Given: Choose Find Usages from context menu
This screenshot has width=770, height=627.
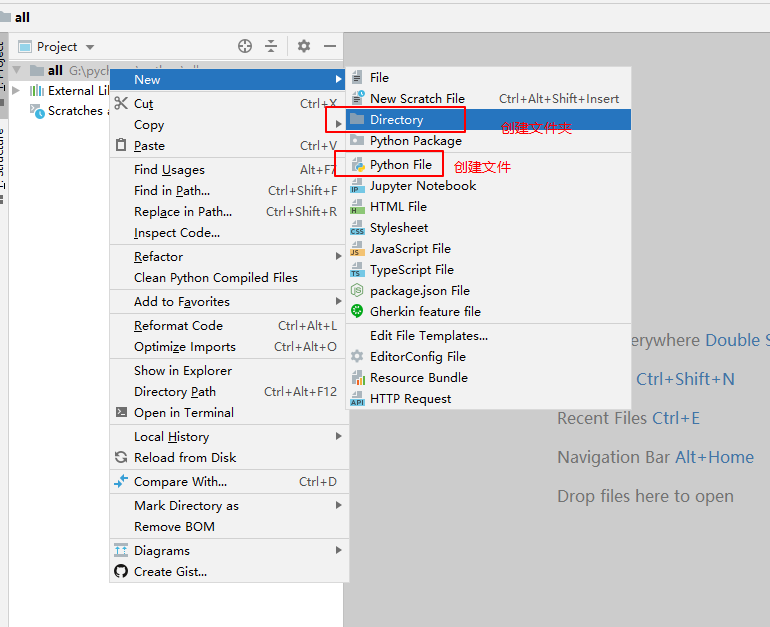Looking at the screenshot, I should (x=229, y=169).
